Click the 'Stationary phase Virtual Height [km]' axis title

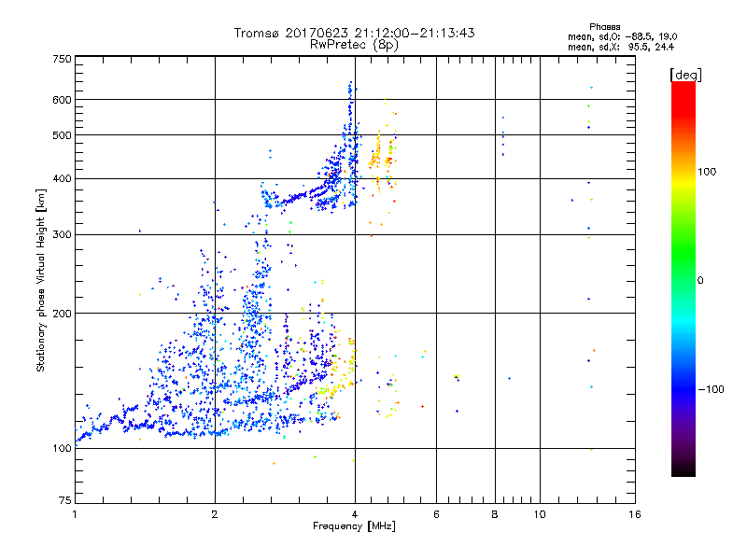click(x=41, y=281)
